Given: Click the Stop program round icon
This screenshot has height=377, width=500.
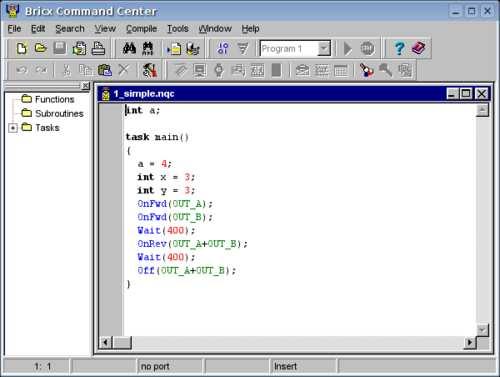Looking at the screenshot, I should (x=367, y=49).
